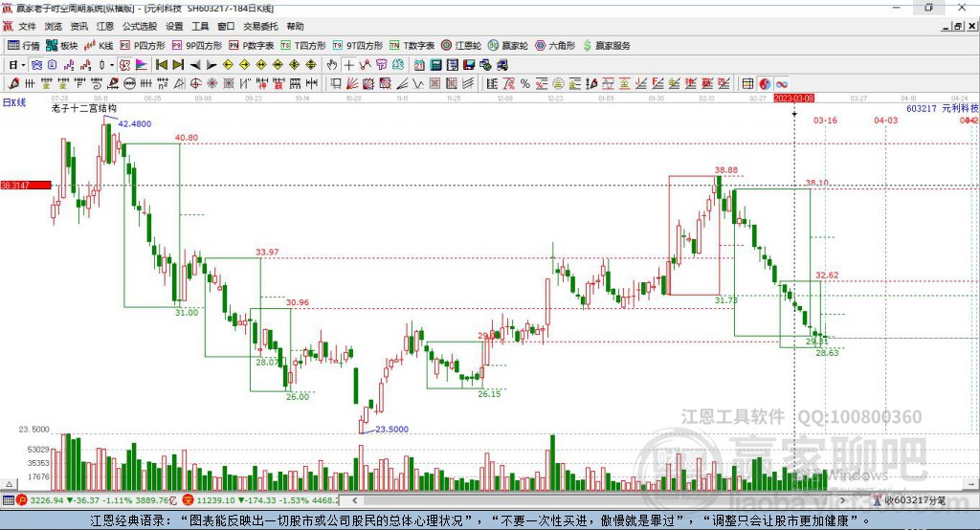Click the black left arrow icon
Viewport: 980px width, 530px height.
195,65
